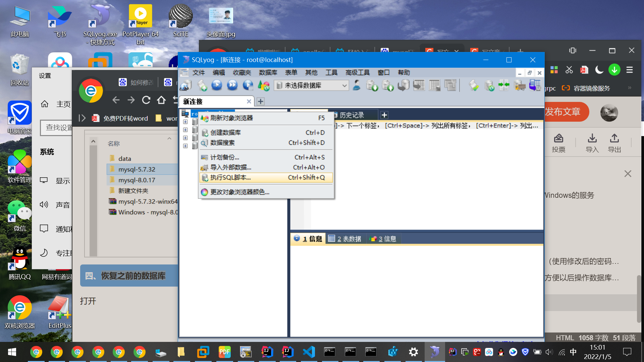644x362 pixels.
Task: Open the 文件 menu in SQLyog
Action: coord(199,72)
